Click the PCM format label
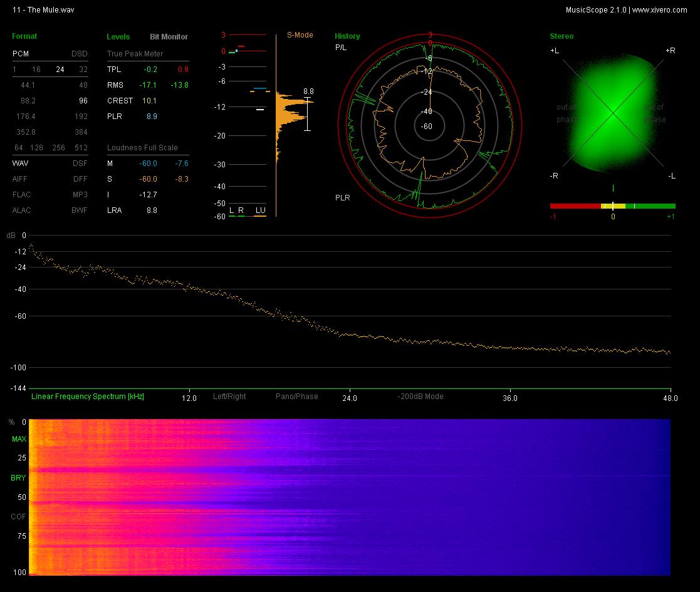 click(21, 53)
